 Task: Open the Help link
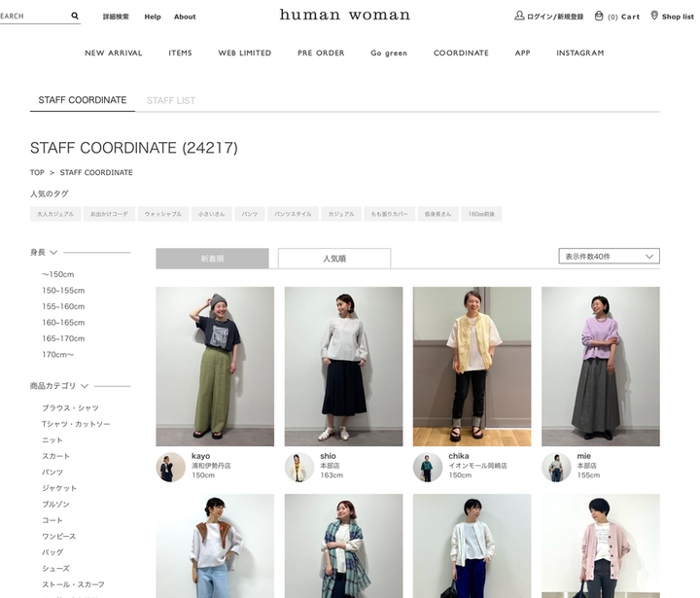153,17
